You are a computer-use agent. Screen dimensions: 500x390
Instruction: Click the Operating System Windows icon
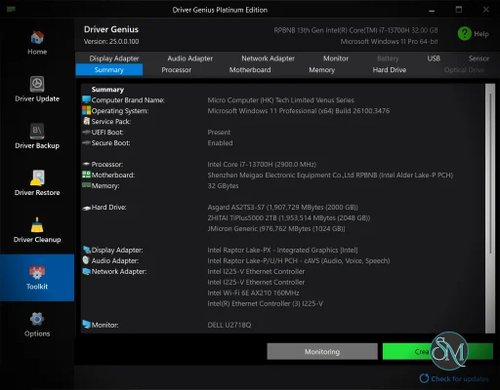pos(86,110)
